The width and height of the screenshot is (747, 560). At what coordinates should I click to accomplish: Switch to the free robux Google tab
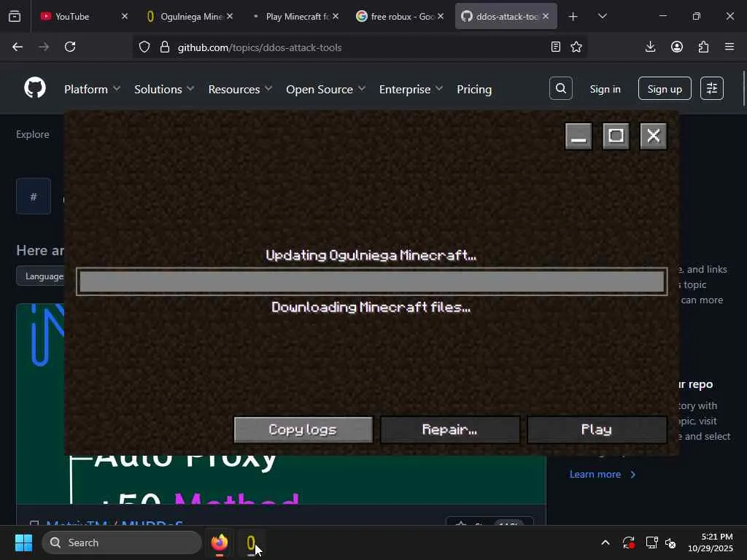(x=402, y=16)
